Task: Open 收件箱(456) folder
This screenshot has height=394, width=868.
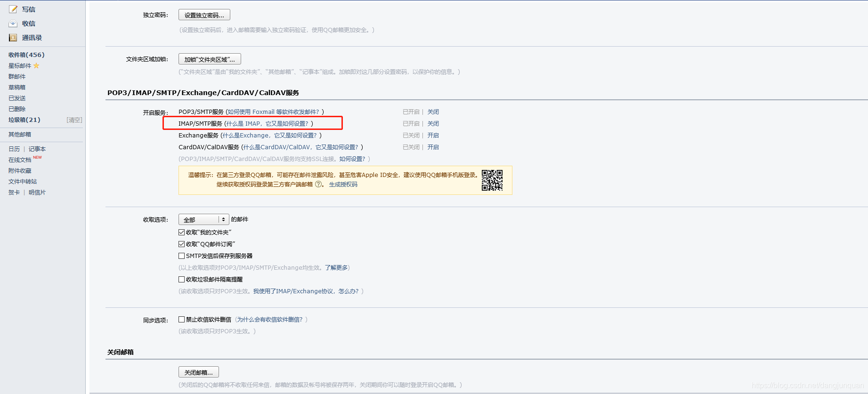Action: click(26, 55)
